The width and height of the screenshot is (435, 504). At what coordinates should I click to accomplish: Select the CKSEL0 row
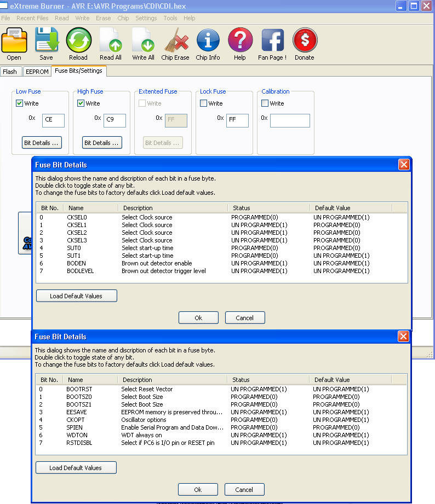[x=222, y=217]
